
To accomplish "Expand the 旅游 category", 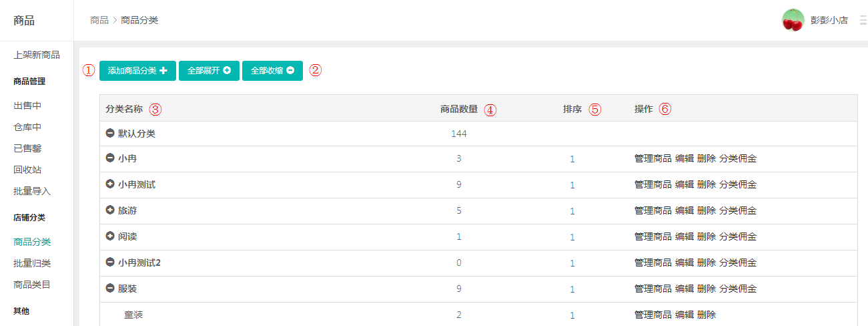I will [110, 210].
